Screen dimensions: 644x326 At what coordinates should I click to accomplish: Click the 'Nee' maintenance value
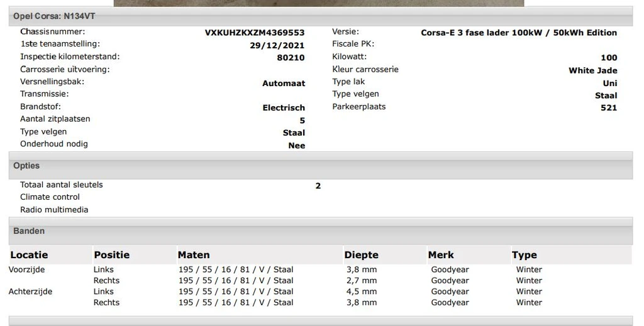[297, 146]
